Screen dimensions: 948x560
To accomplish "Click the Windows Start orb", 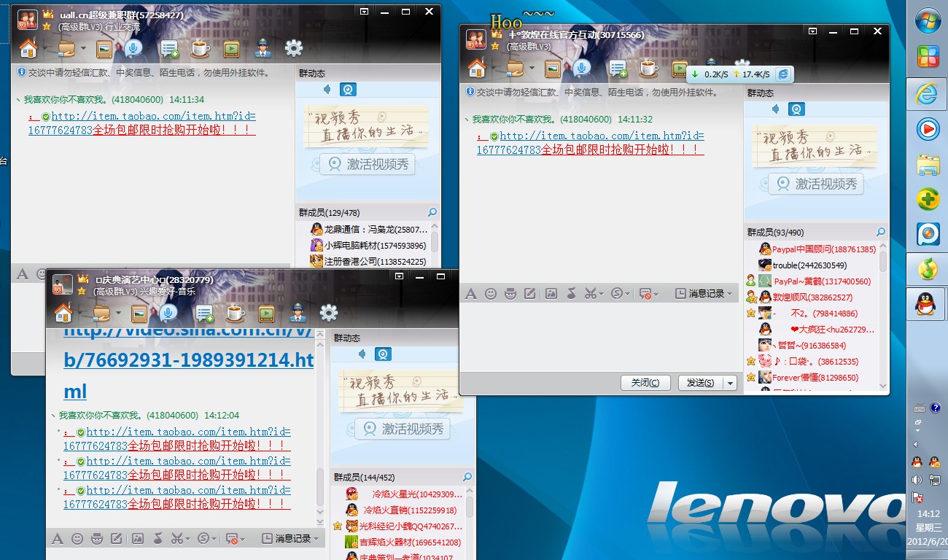I will 928,20.
